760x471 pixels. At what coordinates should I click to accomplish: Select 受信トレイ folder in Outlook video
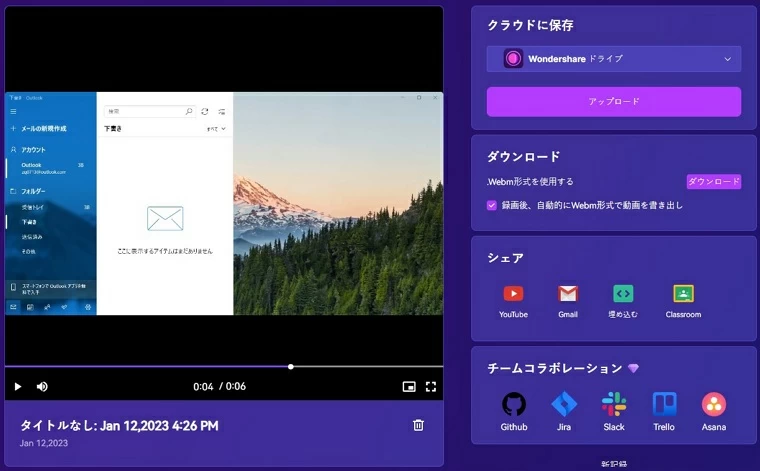[x=32, y=207]
